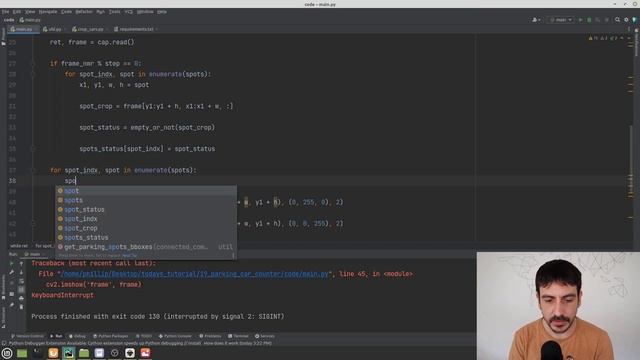The image size is (640, 360).
Task: Open the run configuration selector 'main'
Action: click(x=561, y=20)
